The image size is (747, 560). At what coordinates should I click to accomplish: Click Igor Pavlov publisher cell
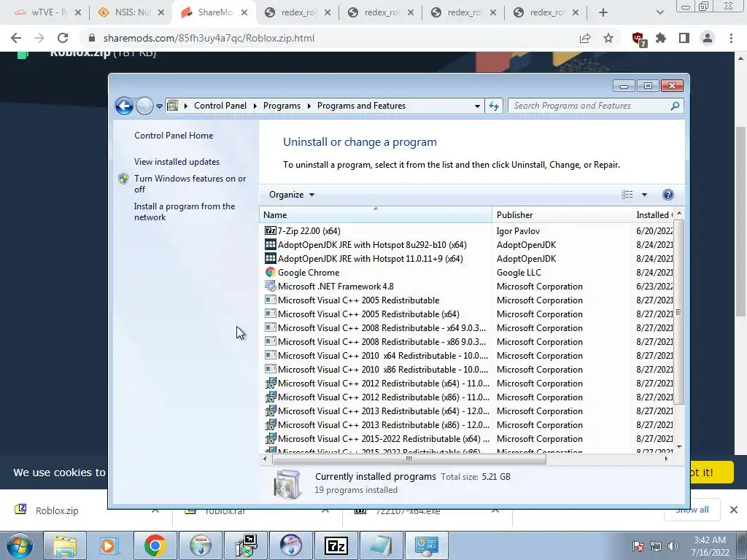click(x=518, y=231)
